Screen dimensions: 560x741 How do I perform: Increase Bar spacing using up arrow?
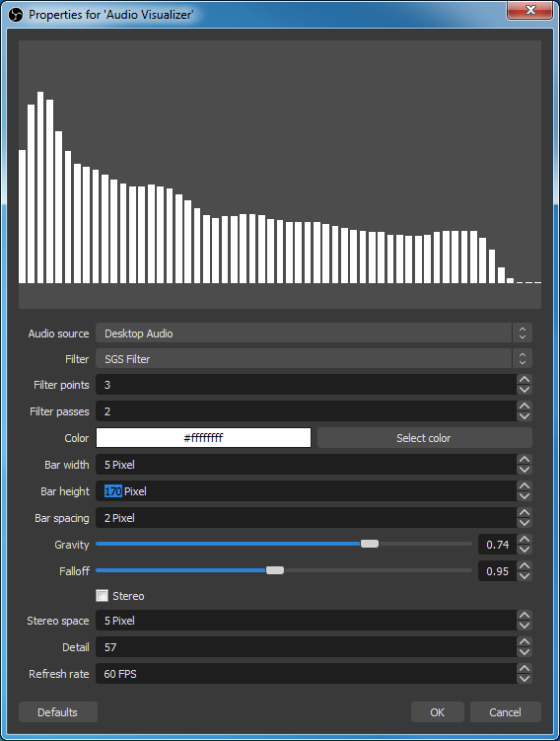click(525, 513)
